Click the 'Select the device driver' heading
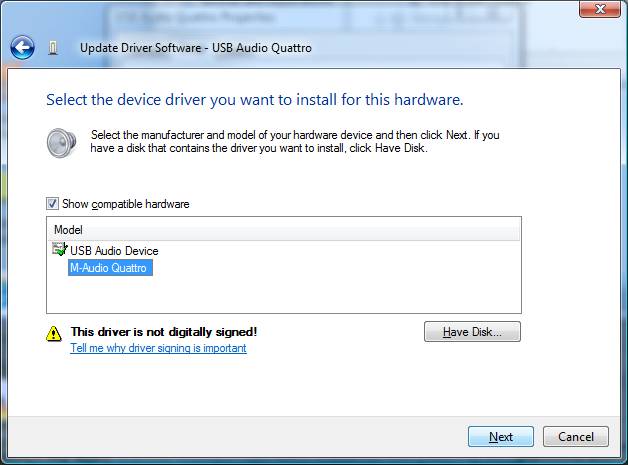 pos(255,100)
